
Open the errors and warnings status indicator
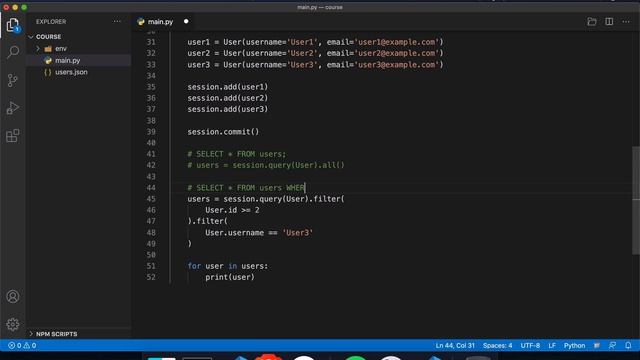click(x=22, y=346)
